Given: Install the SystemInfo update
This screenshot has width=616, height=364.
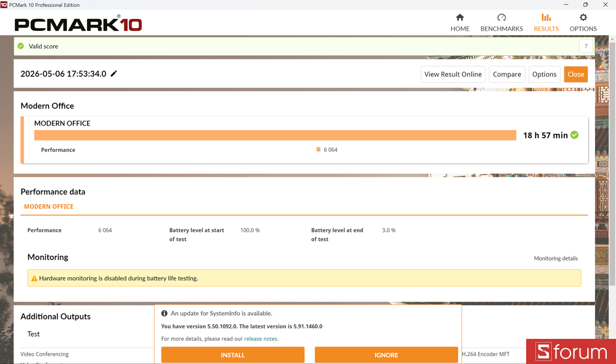Looking at the screenshot, I should tap(233, 355).
